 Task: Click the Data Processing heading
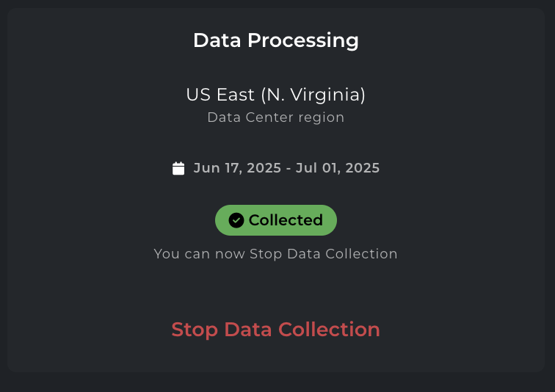click(276, 40)
